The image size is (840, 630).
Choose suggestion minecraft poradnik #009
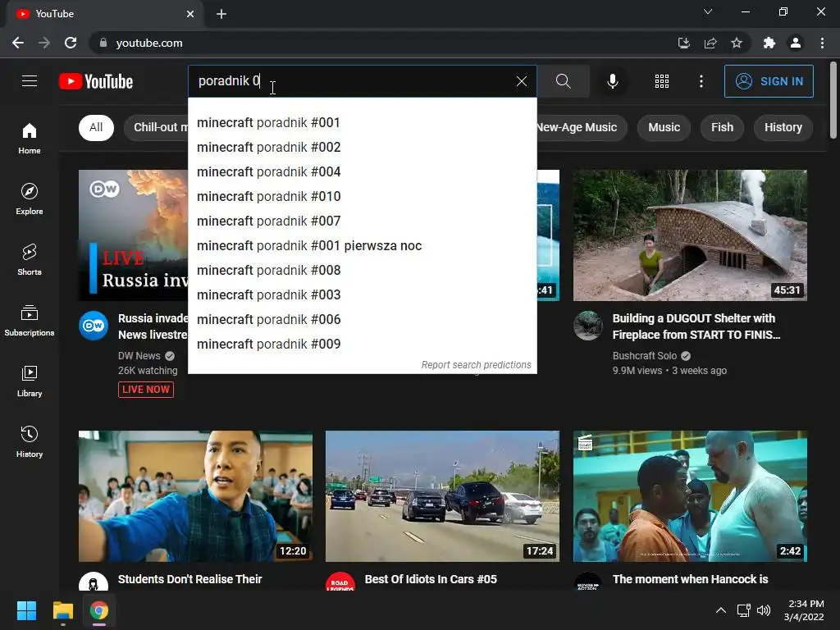[x=362, y=345]
